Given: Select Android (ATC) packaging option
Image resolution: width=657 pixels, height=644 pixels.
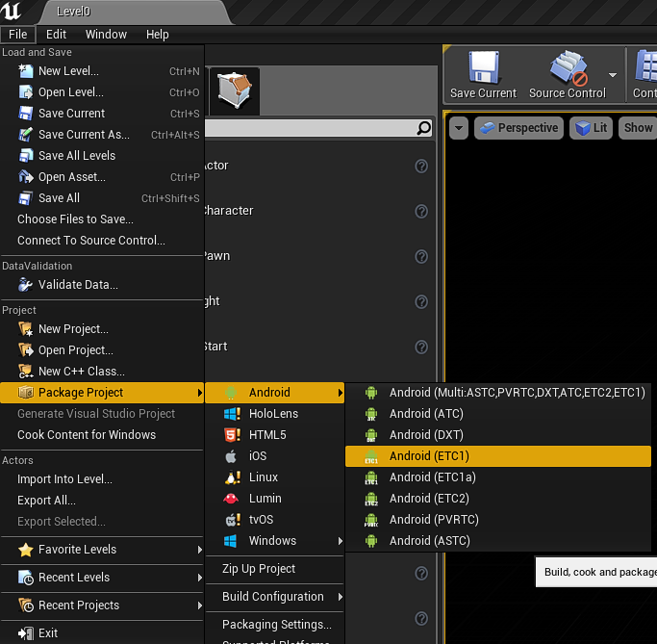Looking at the screenshot, I should 497,414.
